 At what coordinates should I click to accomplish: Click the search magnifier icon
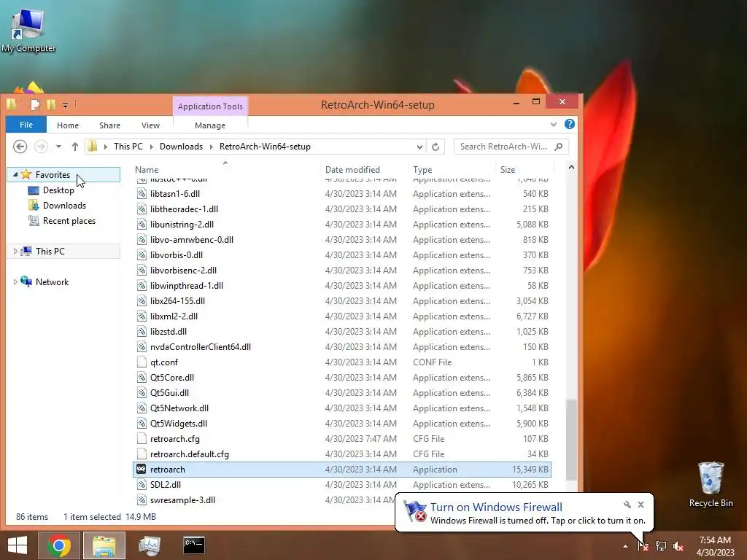(x=559, y=147)
